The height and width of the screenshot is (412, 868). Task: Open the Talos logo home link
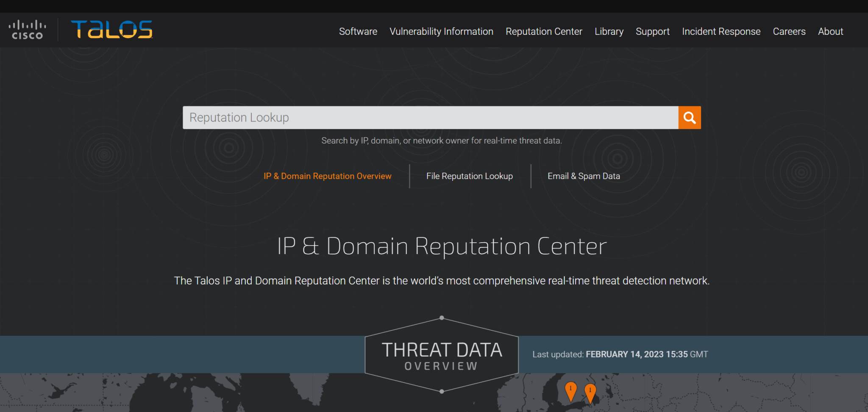click(111, 30)
